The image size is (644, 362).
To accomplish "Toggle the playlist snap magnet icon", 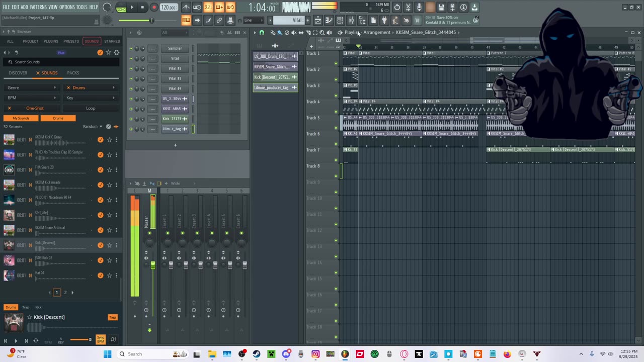I will (262, 33).
